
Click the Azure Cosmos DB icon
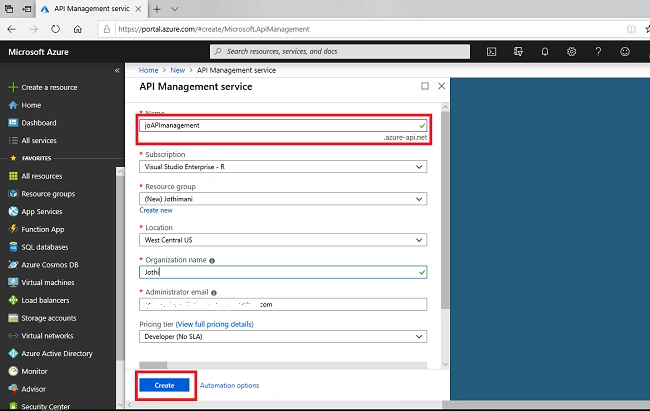[13, 265]
